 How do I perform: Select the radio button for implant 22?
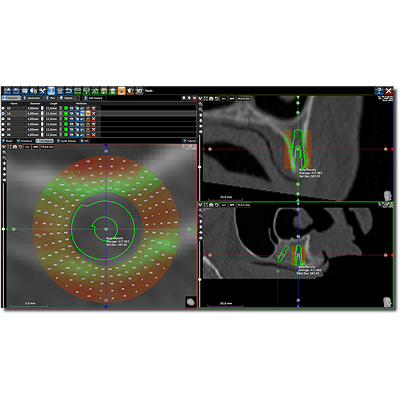pyautogui.click(x=3, y=124)
